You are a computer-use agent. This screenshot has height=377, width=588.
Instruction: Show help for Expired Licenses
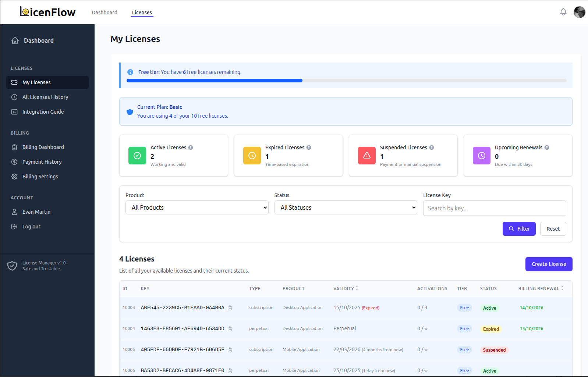(309, 147)
